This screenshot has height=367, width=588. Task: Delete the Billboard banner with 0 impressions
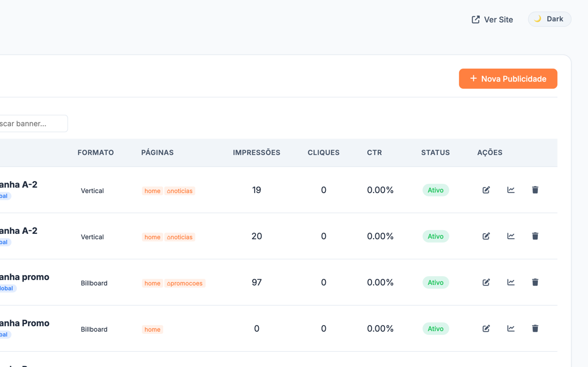(535, 328)
